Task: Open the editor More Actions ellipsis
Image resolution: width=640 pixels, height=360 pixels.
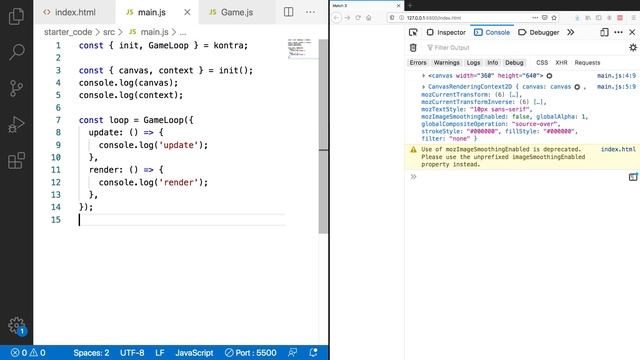Action: (310, 12)
